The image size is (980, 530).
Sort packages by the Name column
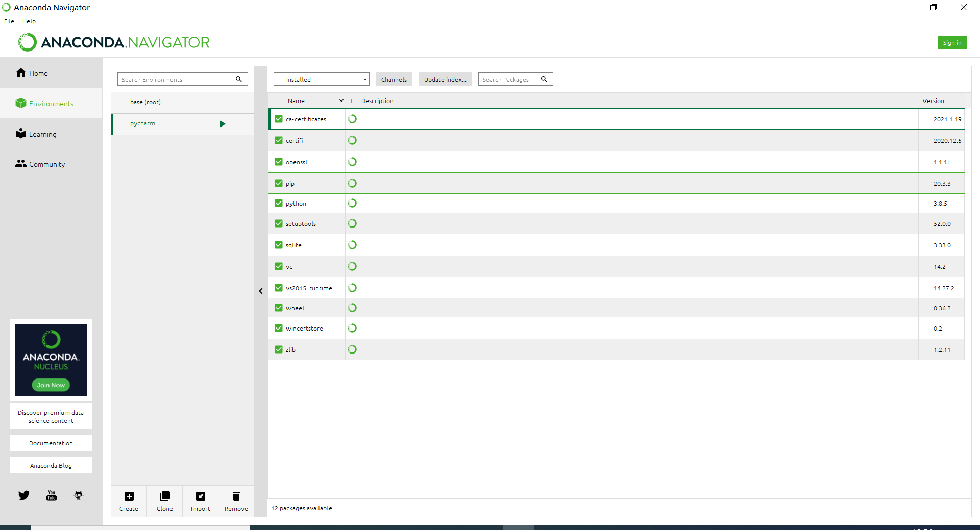tap(296, 101)
